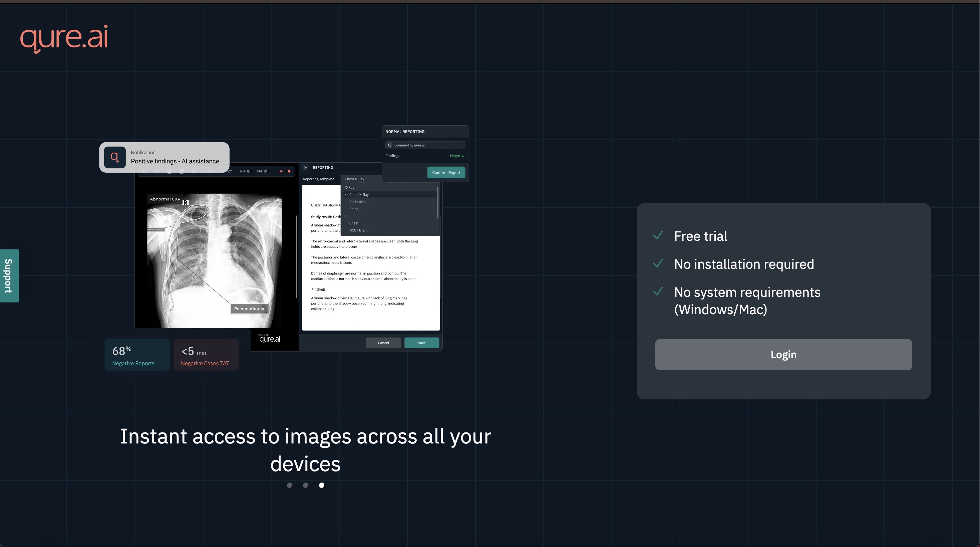Click the R marker on X-ray
The image size is (980, 547).
click(x=186, y=202)
